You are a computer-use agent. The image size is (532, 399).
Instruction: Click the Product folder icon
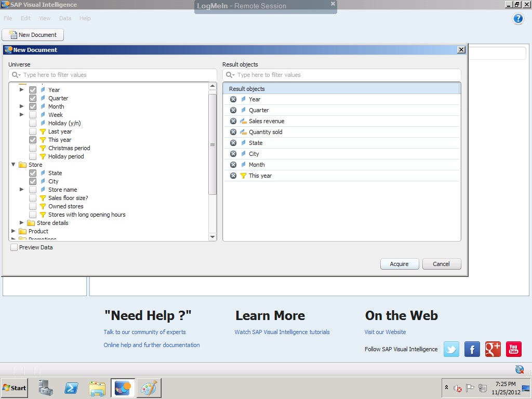pyautogui.click(x=23, y=231)
